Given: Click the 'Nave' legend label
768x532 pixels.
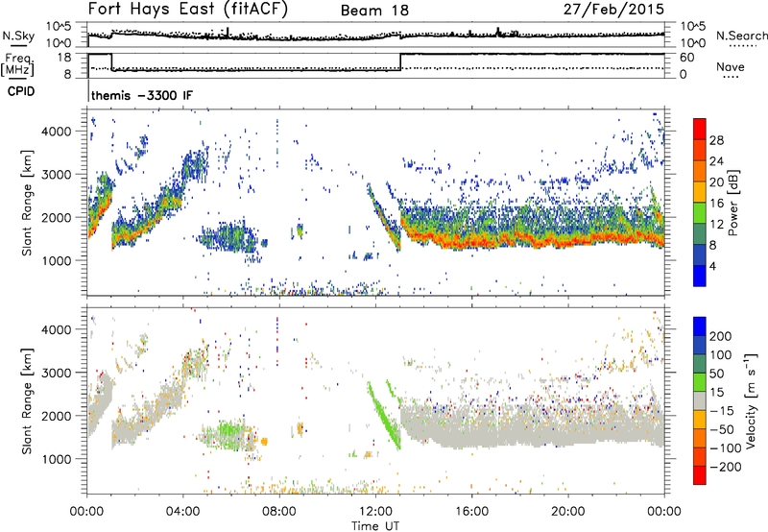Looking at the screenshot, I should click(x=730, y=66).
